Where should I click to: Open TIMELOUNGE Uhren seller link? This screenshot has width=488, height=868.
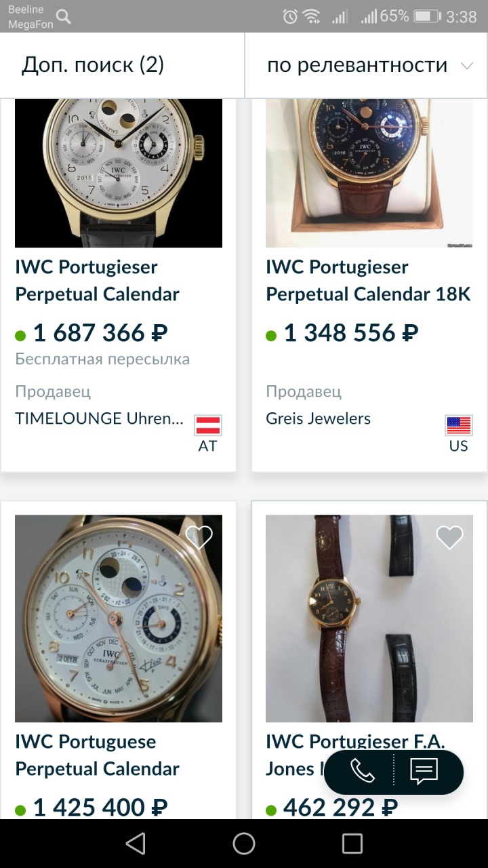click(x=100, y=418)
